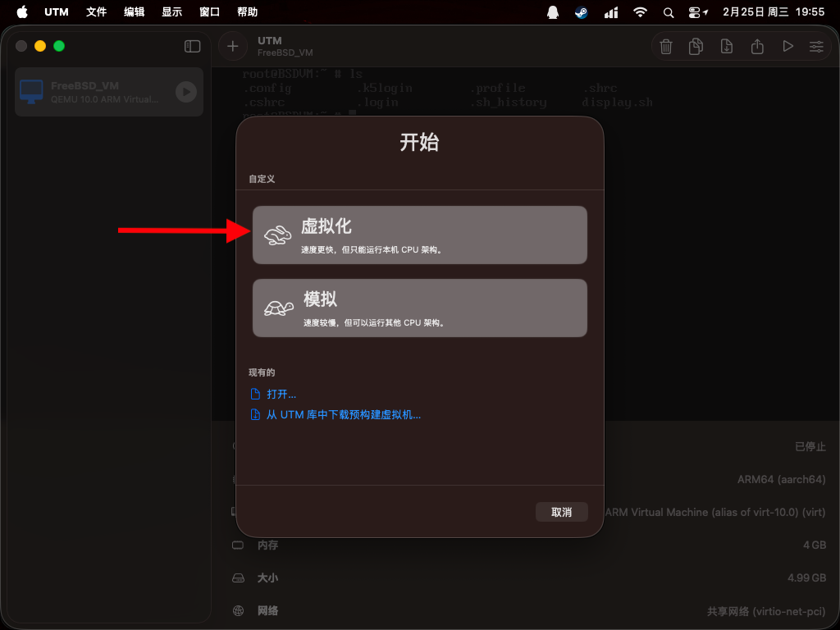Toggle the sidebar panel icon
This screenshot has height=630, width=840.
point(192,47)
